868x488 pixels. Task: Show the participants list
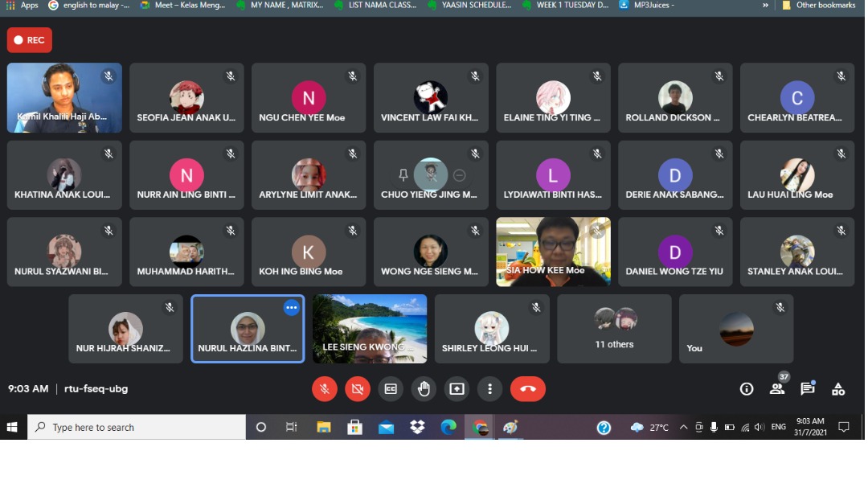point(777,389)
